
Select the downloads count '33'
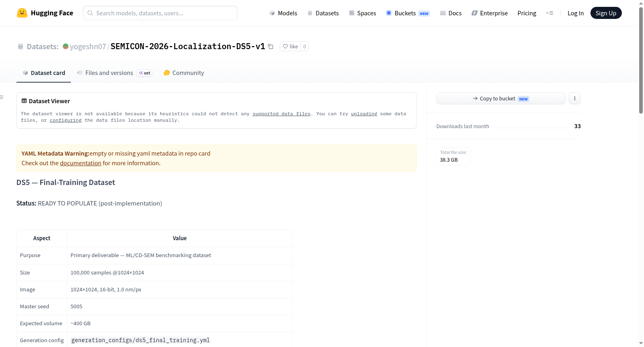[578, 126]
